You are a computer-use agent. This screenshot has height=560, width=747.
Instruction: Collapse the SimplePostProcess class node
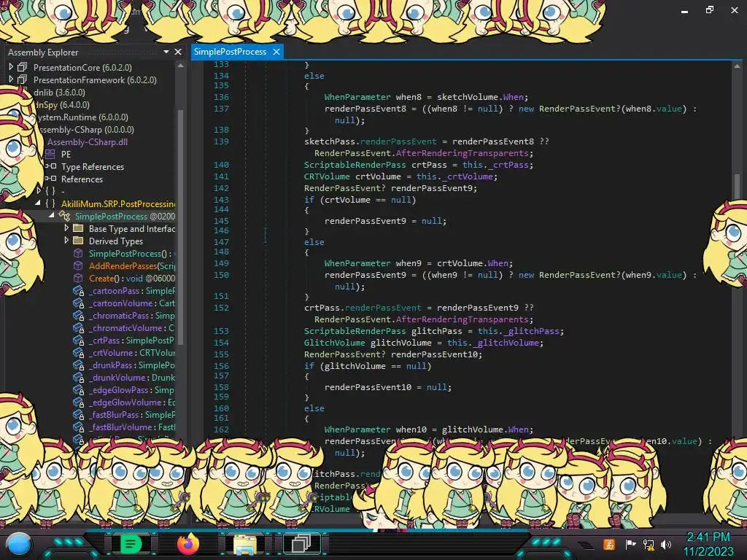[52, 215]
